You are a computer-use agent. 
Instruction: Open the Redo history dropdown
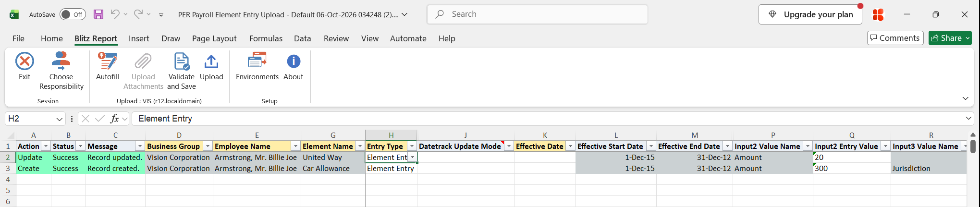[148, 14]
